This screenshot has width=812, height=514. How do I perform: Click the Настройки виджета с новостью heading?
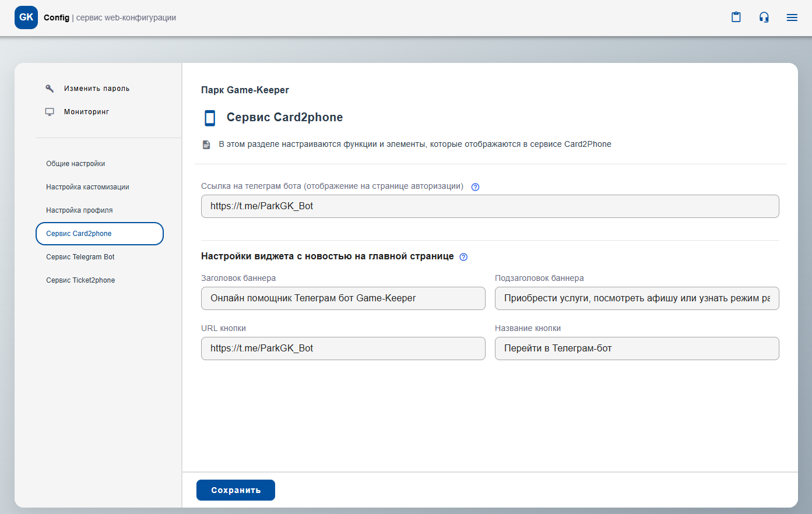tap(327, 256)
